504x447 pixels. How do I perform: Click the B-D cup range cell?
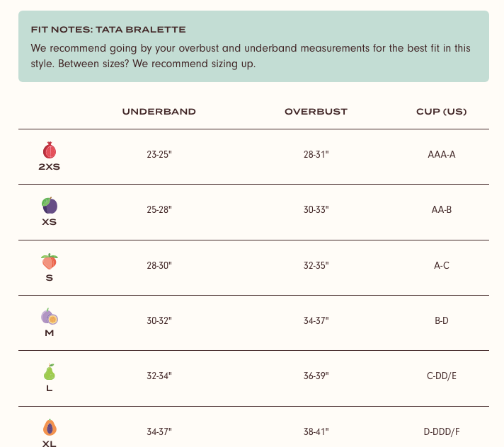point(441,321)
